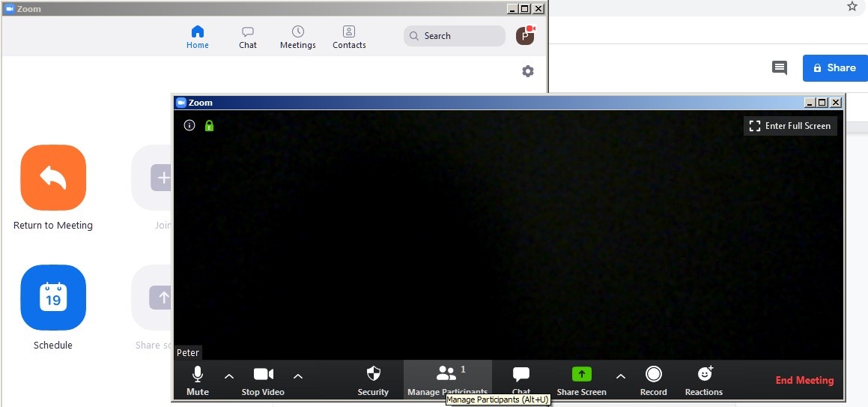Viewport: 868px width, 407px height.
Task: Maximize the Zoom main window
Action: point(525,9)
